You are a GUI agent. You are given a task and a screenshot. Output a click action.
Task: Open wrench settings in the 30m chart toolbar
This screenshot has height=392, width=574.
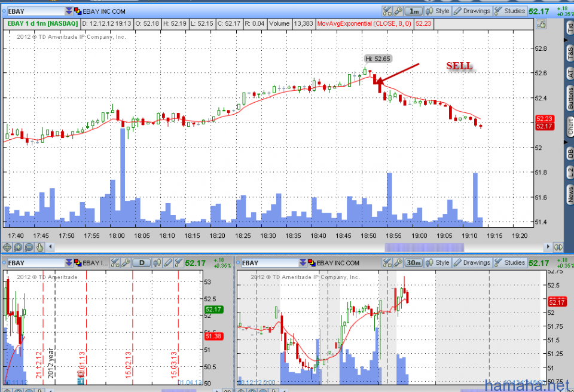398,263
